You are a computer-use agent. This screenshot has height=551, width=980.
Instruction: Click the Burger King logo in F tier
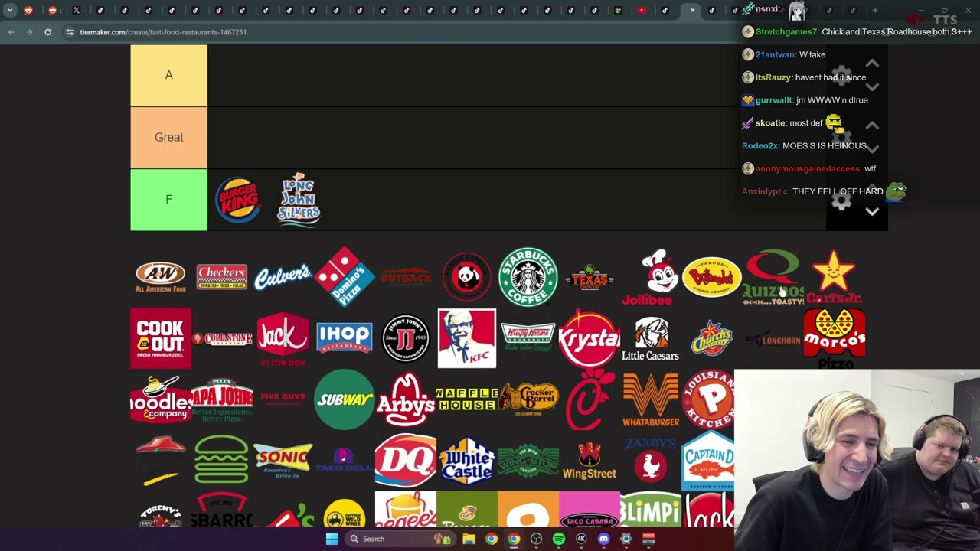coord(238,200)
